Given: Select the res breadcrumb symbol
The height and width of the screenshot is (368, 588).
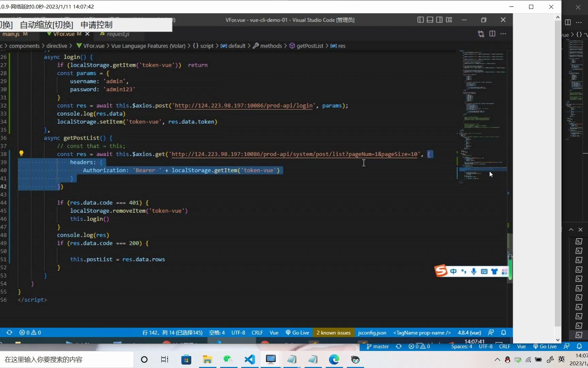Looking at the screenshot, I should pos(338,46).
